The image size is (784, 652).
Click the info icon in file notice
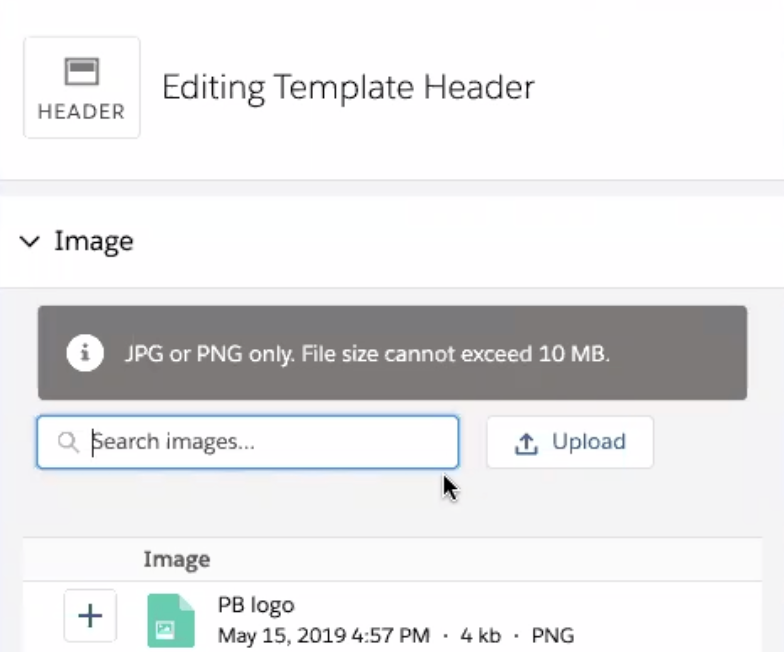pos(85,353)
